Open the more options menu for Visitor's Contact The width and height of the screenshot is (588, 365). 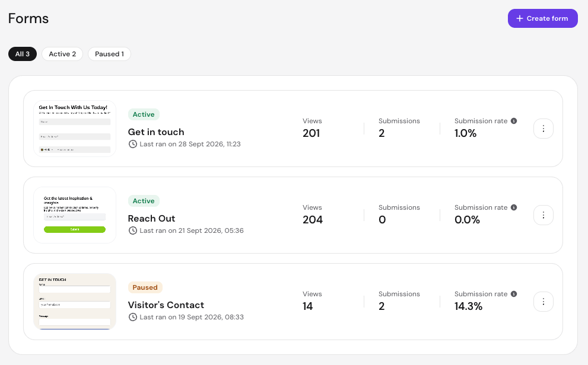[x=543, y=302]
